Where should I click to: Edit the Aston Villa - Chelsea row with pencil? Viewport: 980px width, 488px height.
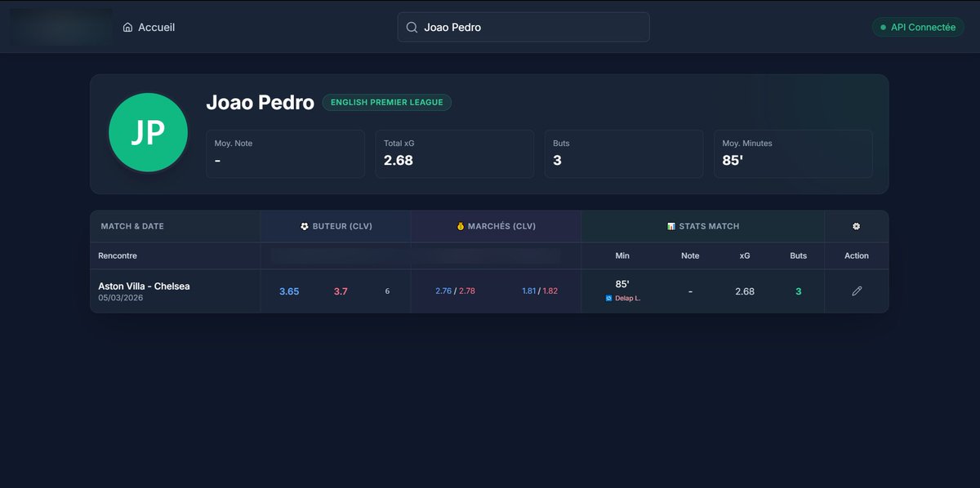(x=857, y=291)
